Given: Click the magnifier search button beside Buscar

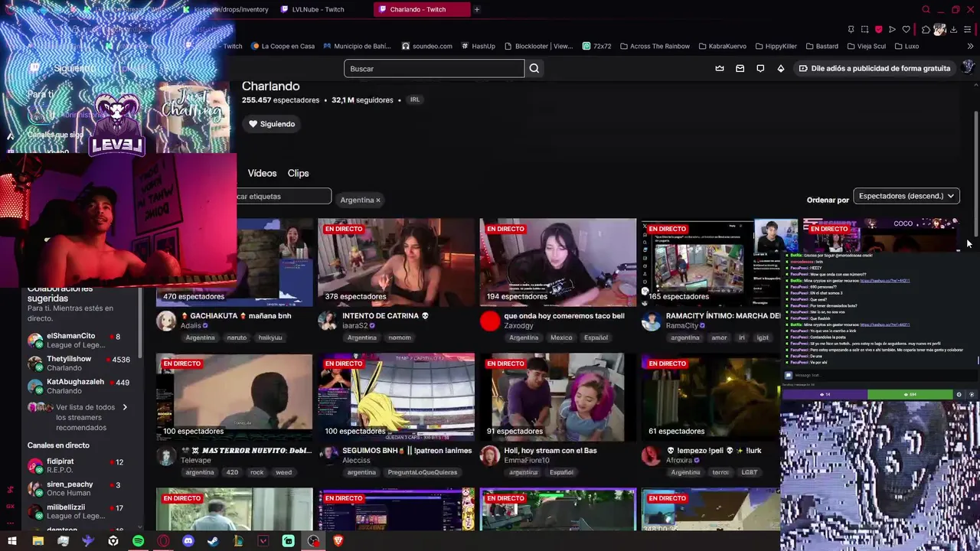Looking at the screenshot, I should [x=534, y=69].
